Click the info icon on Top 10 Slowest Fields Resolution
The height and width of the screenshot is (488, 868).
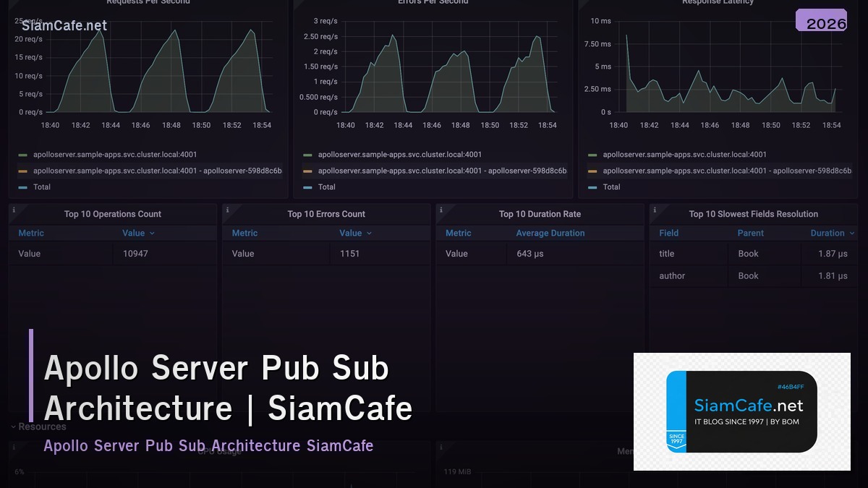point(654,210)
